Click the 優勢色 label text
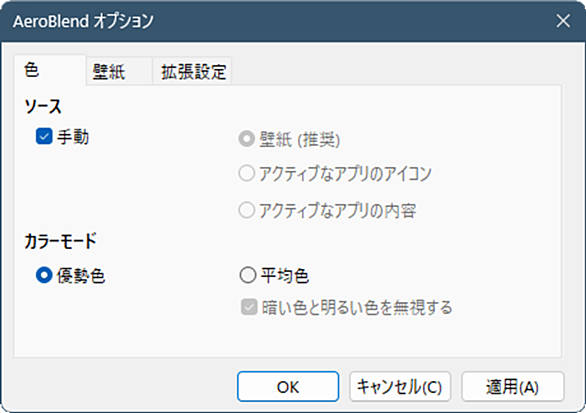This screenshot has height=413, width=586. (x=81, y=276)
